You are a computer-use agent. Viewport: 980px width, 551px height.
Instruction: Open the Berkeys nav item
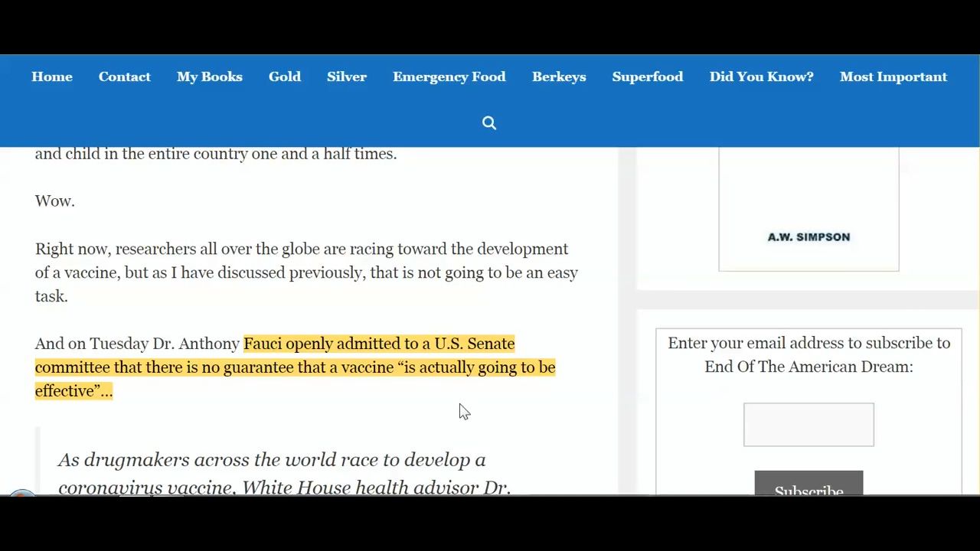tap(558, 77)
